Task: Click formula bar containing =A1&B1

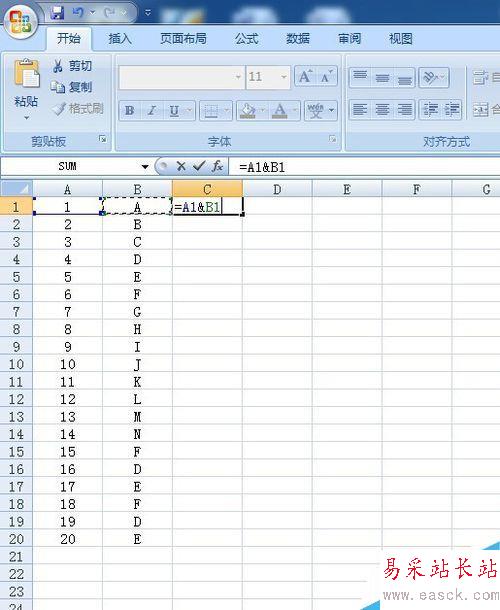Action: (x=364, y=167)
